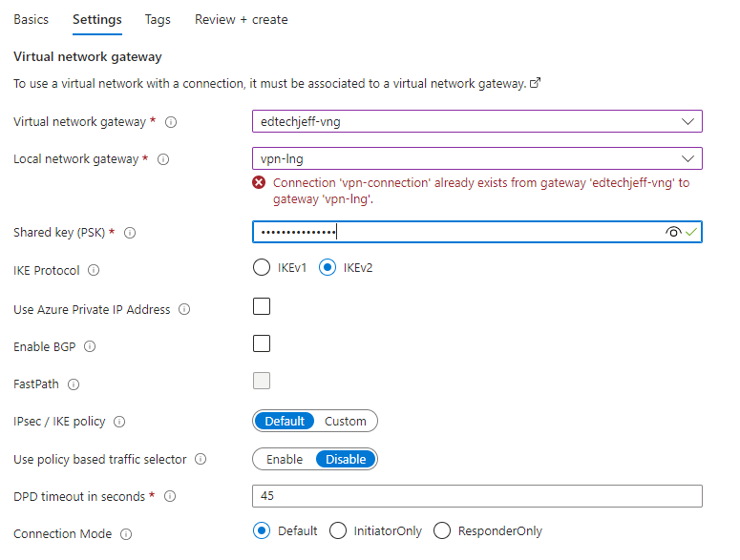The width and height of the screenshot is (740, 560).
Task: Click info icon next to Virtual network gateway
Action: click(x=171, y=122)
